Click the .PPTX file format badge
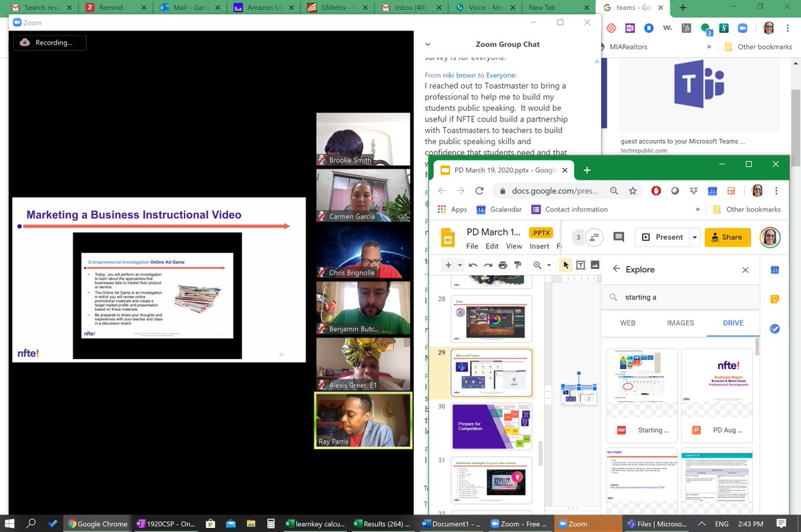This screenshot has width=801, height=532. point(541,232)
